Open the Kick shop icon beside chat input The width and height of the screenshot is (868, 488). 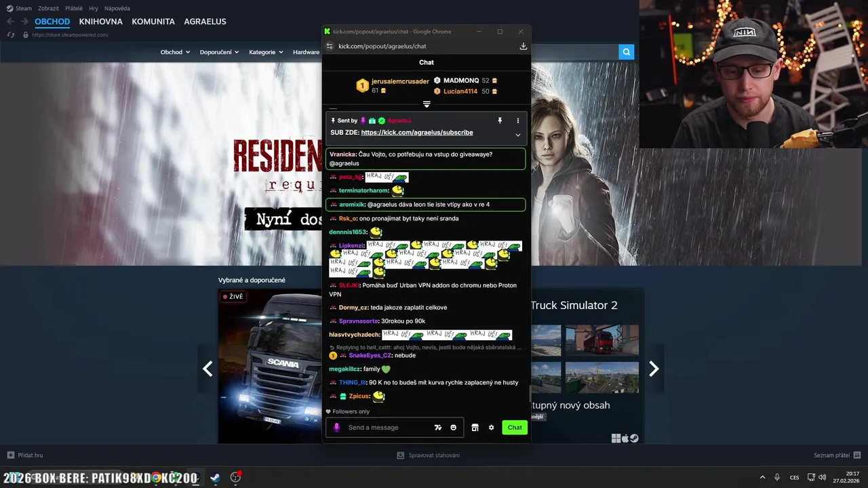[x=475, y=428]
